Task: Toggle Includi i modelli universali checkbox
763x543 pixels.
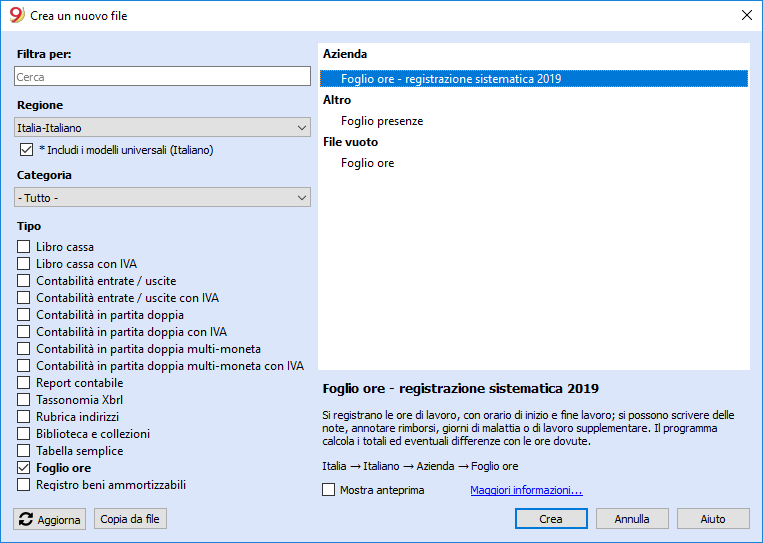Action: point(27,150)
